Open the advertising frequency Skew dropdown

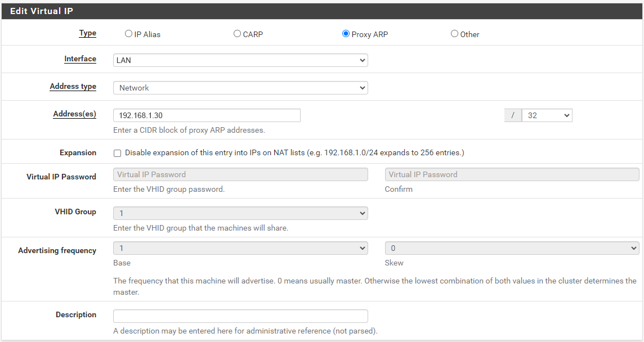pos(512,248)
